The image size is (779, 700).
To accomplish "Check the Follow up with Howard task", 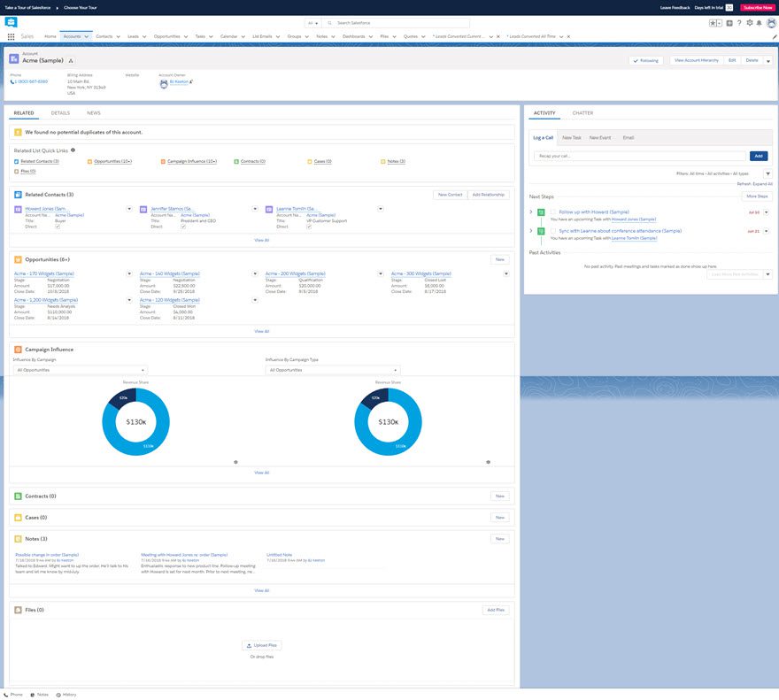I will coord(552,212).
